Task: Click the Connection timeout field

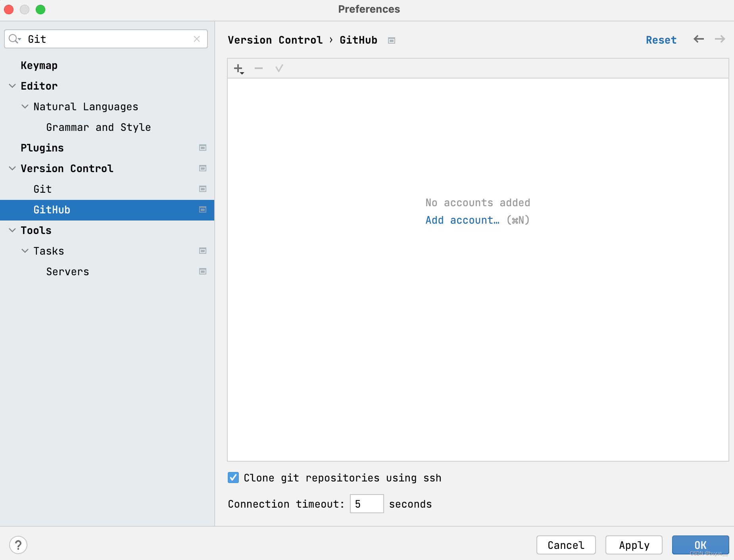Action: point(367,504)
